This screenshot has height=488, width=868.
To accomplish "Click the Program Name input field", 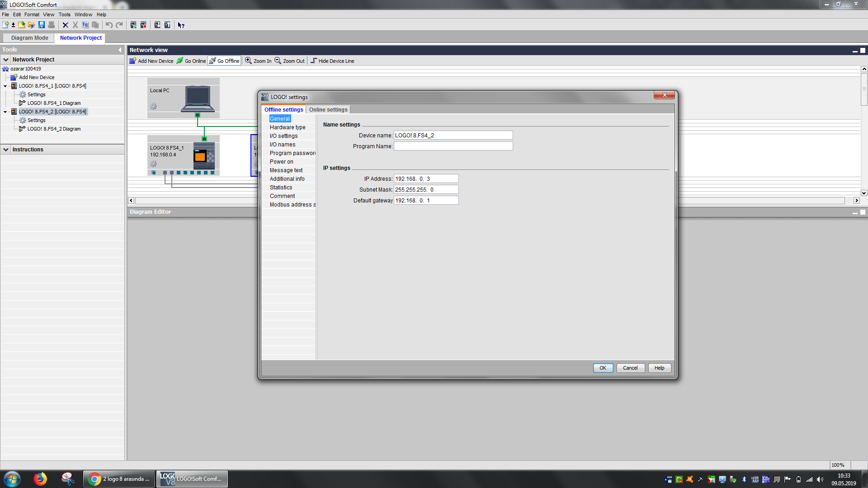I will click(x=453, y=146).
